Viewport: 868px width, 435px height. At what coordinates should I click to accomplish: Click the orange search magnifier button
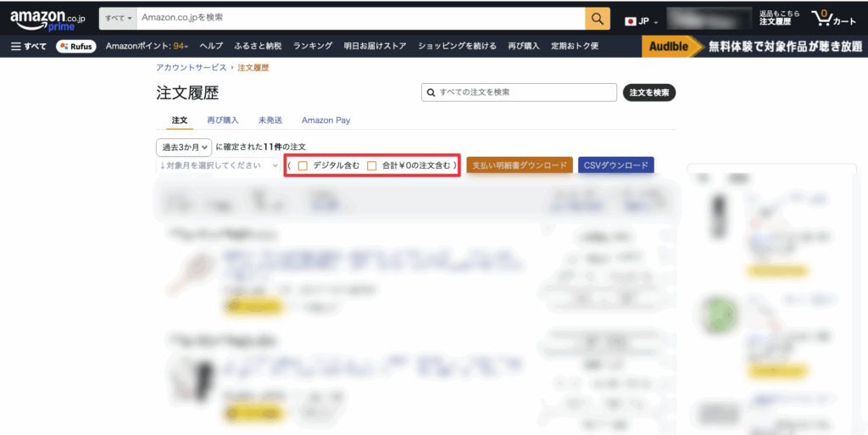598,19
